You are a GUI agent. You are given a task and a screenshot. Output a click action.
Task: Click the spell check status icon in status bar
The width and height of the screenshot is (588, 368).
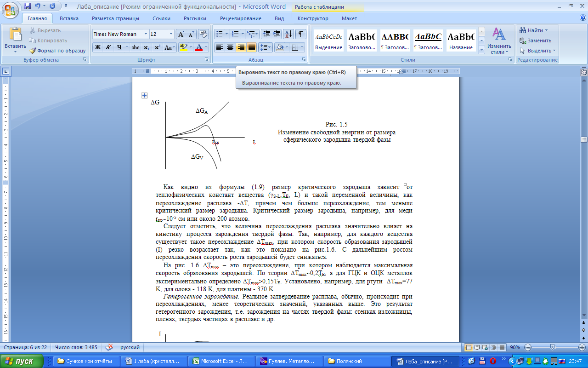click(x=109, y=347)
